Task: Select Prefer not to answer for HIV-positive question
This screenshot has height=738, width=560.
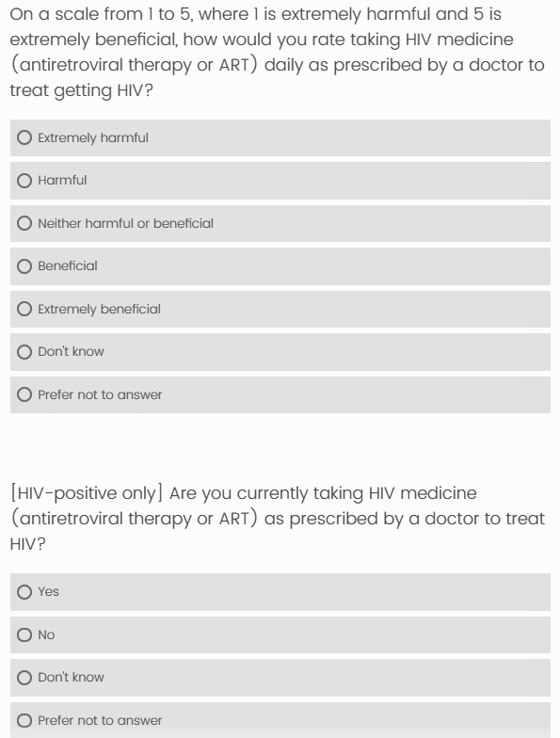Action: [24, 721]
